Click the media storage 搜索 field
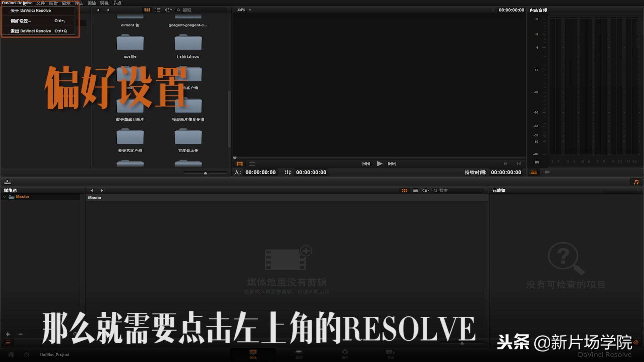644x362 pixels. 201,10
